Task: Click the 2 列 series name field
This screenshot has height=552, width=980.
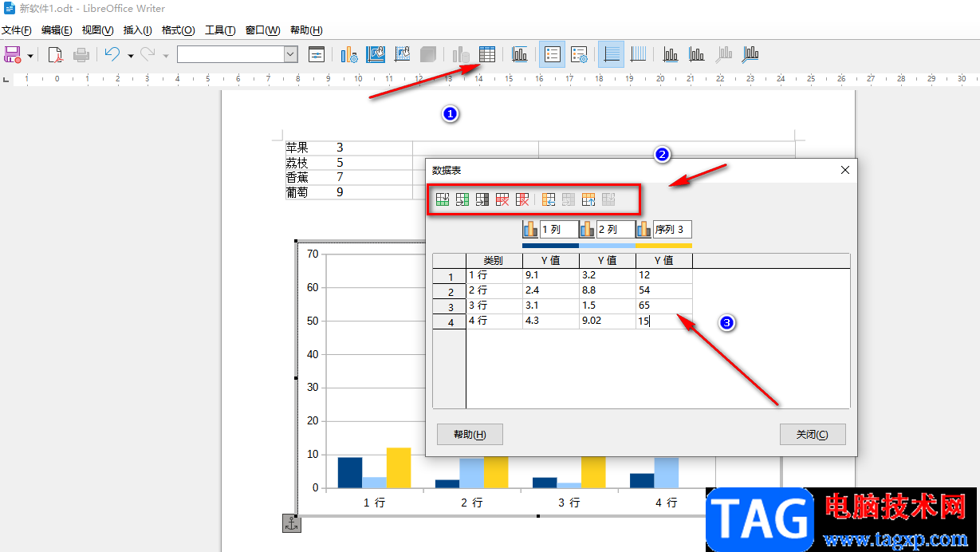Action: pos(616,229)
